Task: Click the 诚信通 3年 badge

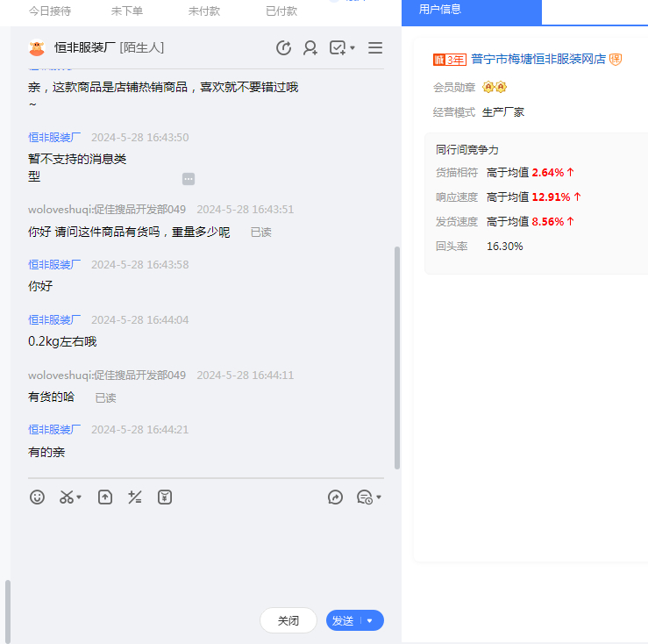Action: [450, 60]
